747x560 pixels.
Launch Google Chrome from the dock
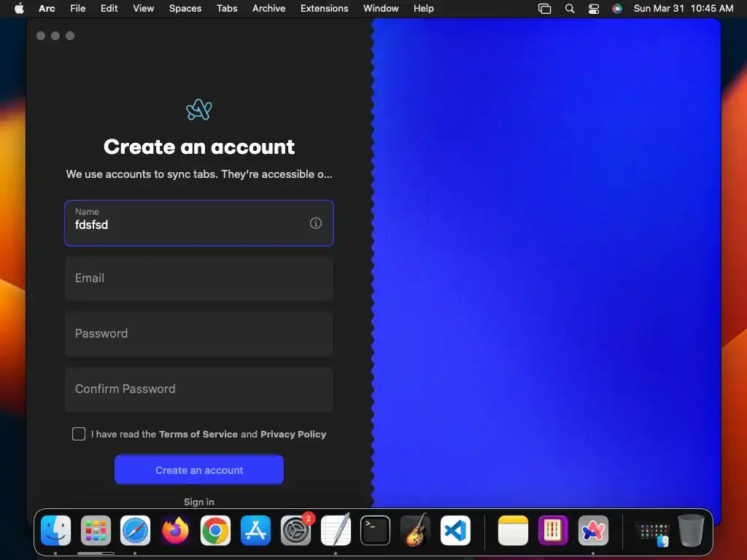[215, 531]
